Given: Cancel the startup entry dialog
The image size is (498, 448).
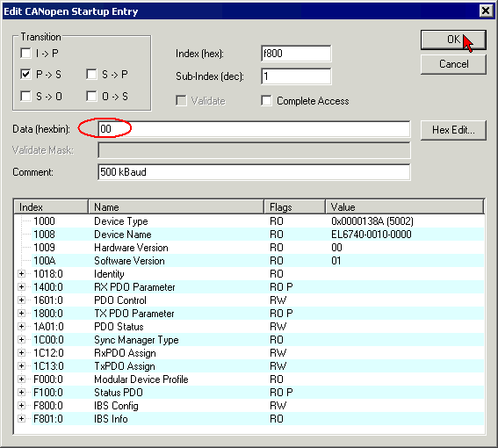Looking at the screenshot, I should (453, 64).
